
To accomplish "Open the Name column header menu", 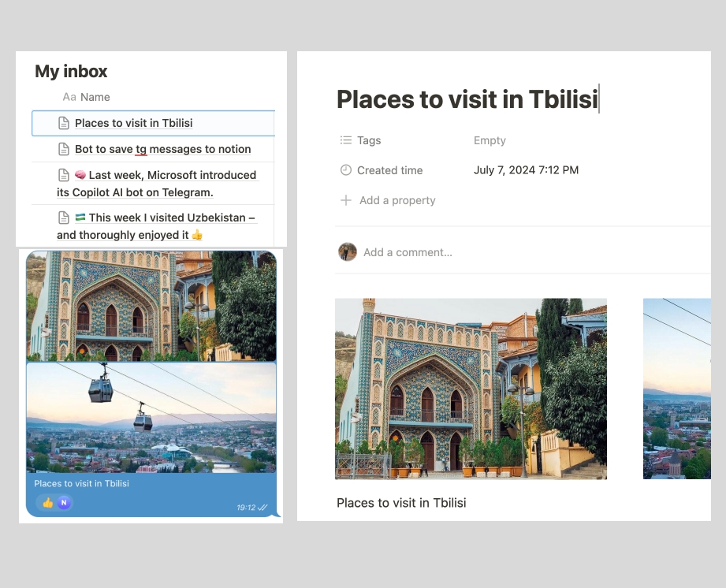I will point(94,97).
